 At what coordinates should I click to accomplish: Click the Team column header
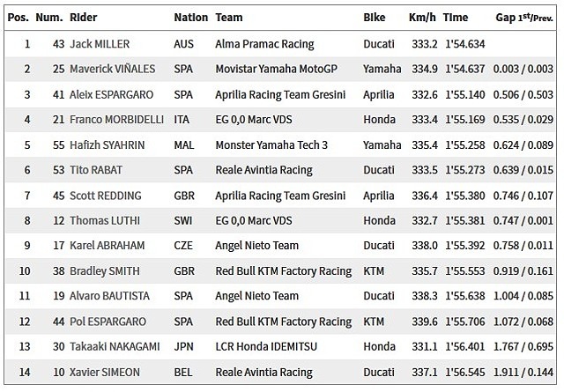coord(229,17)
